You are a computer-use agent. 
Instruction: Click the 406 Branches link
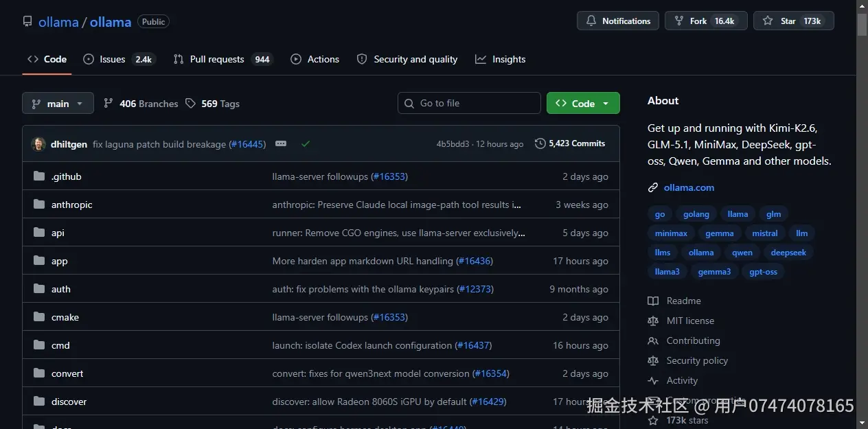click(141, 104)
